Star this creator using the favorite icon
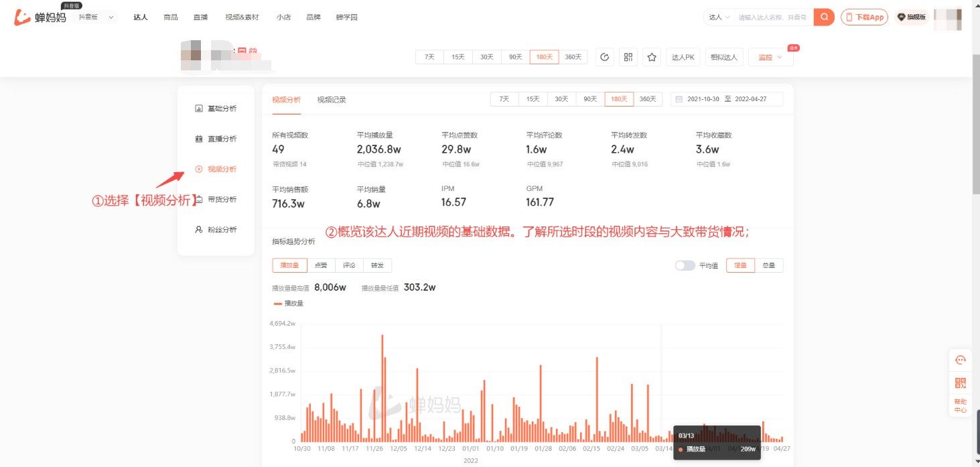This screenshot has height=467, width=980. (650, 57)
